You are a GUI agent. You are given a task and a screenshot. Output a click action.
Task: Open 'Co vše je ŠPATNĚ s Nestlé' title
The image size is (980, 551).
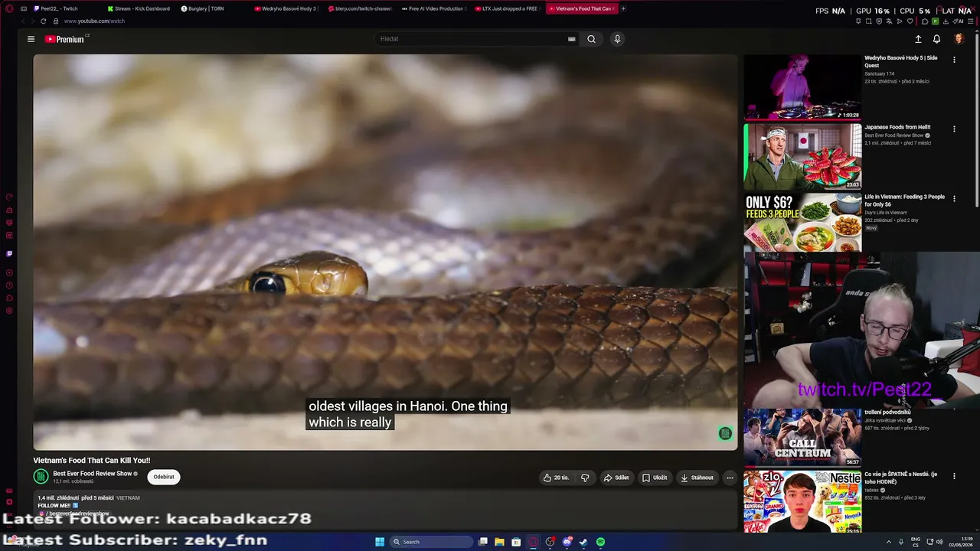tap(900, 478)
